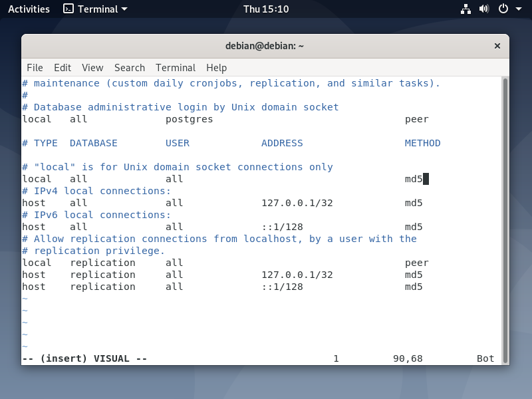This screenshot has height=399, width=532.
Task: Click the DATABASE column header text
Action: click(x=94, y=143)
